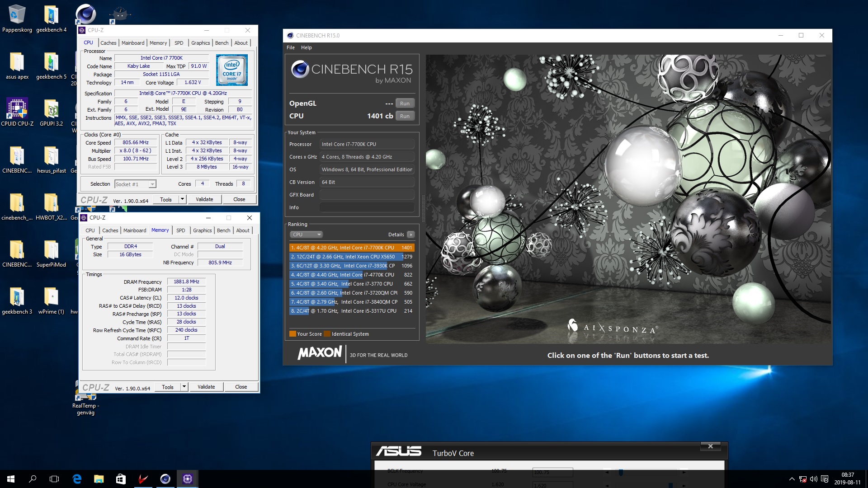Open the geekbench 4 desktop folder

tap(51, 18)
